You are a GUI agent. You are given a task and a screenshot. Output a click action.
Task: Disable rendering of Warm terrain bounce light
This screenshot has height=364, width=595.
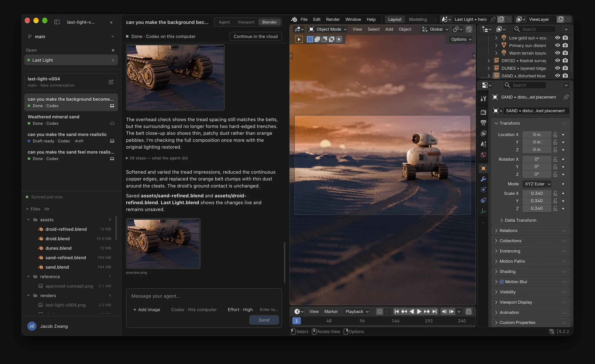tap(565, 53)
